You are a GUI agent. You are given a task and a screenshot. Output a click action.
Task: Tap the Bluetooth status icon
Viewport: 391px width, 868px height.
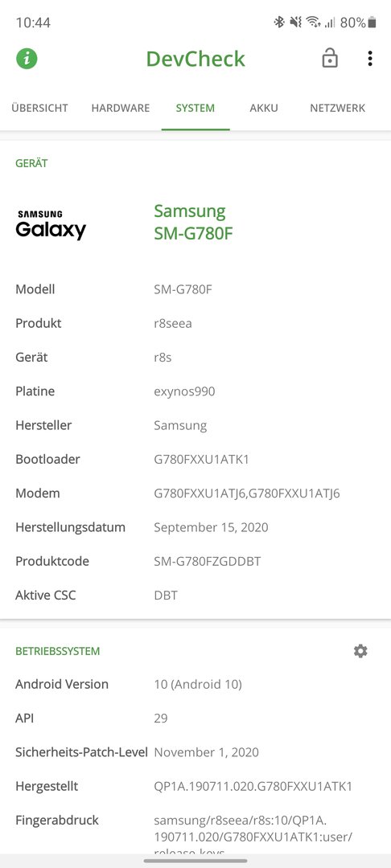pos(279,23)
